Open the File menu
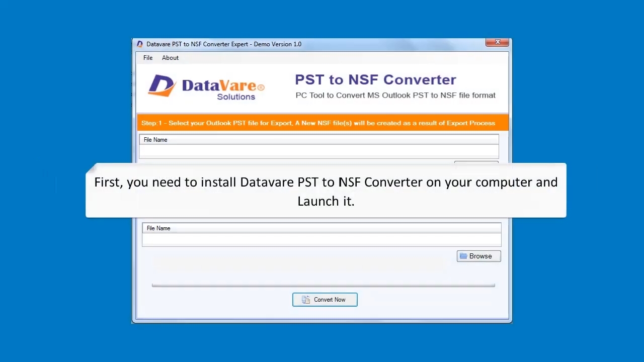 [148, 58]
